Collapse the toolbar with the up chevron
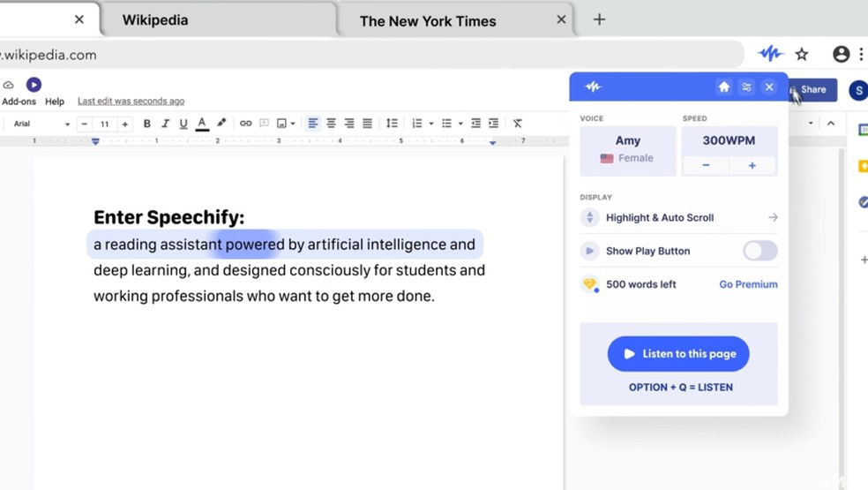 pyautogui.click(x=831, y=124)
